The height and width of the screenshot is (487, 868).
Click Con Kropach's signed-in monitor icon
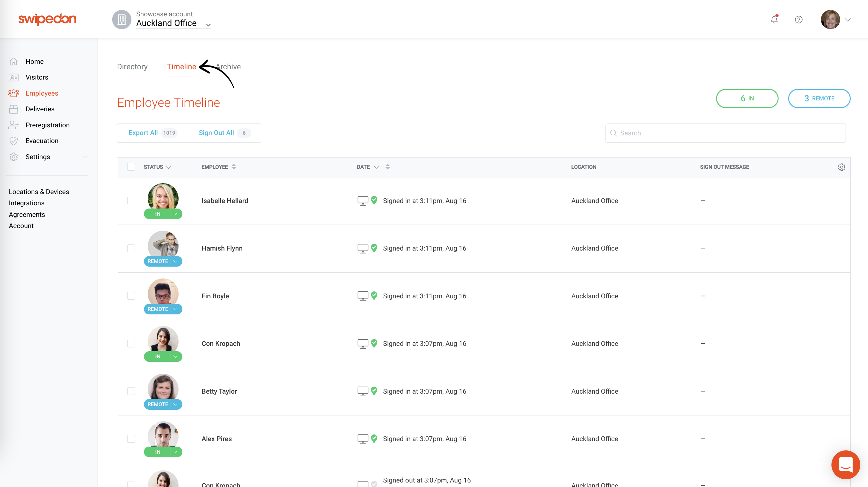(x=363, y=344)
